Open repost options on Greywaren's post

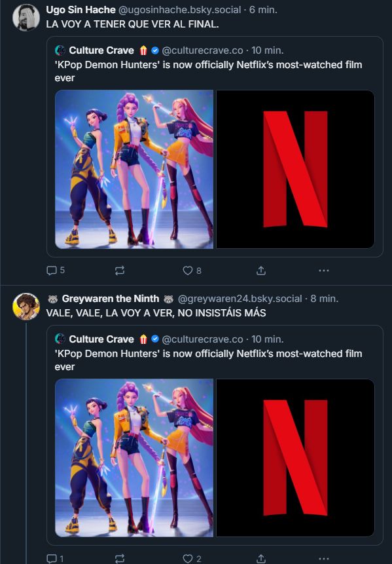coord(119,558)
